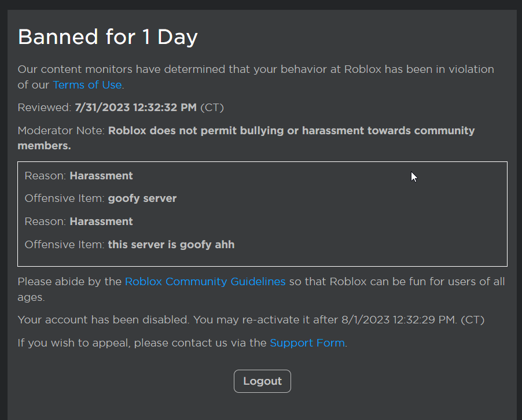This screenshot has height=420, width=522.
Task: Select the "this server is goofy ahh" text
Action: [171, 244]
